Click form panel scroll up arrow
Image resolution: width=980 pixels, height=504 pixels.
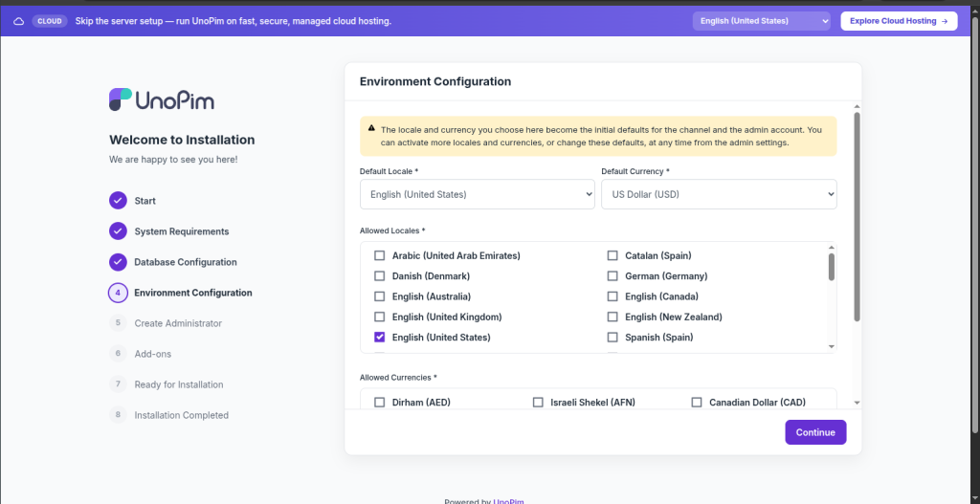(x=857, y=107)
